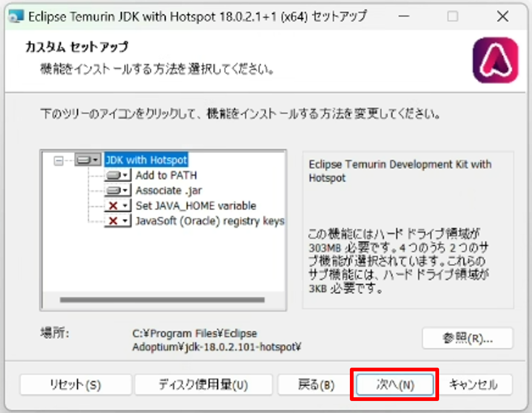Select the Add to PATH item
This screenshot has width=532, height=413.
(166, 176)
